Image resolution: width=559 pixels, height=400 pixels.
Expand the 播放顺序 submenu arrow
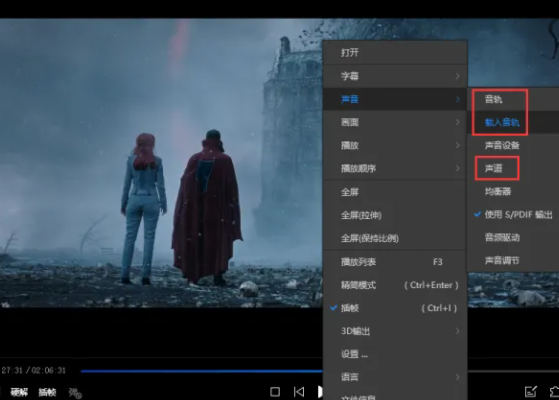coord(457,168)
